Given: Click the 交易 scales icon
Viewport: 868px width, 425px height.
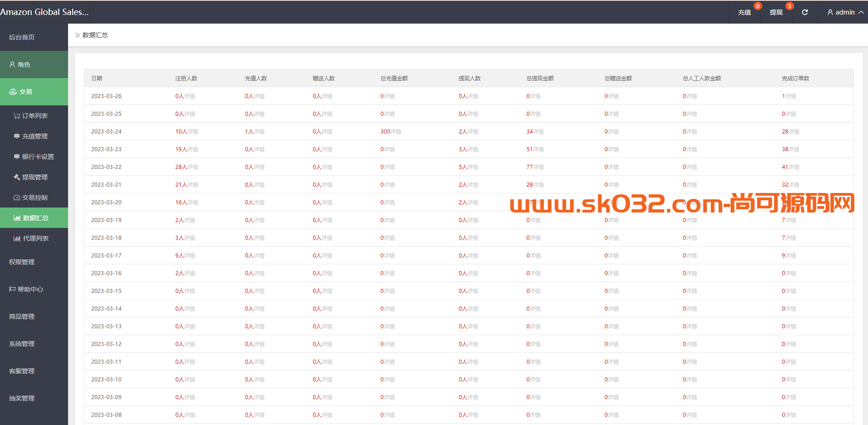Looking at the screenshot, I should pyautogui.click(x=13, y=92).
